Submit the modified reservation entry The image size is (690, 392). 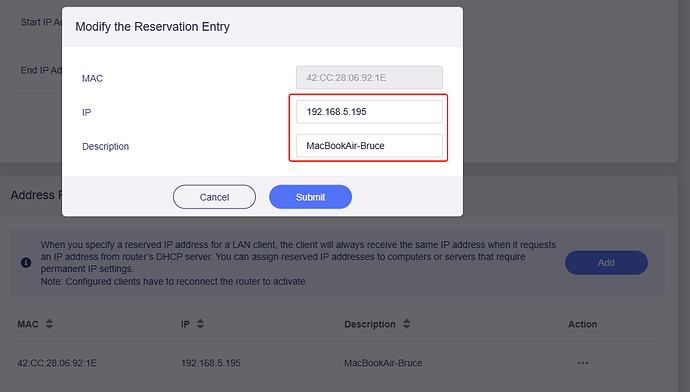coord(310,197)
